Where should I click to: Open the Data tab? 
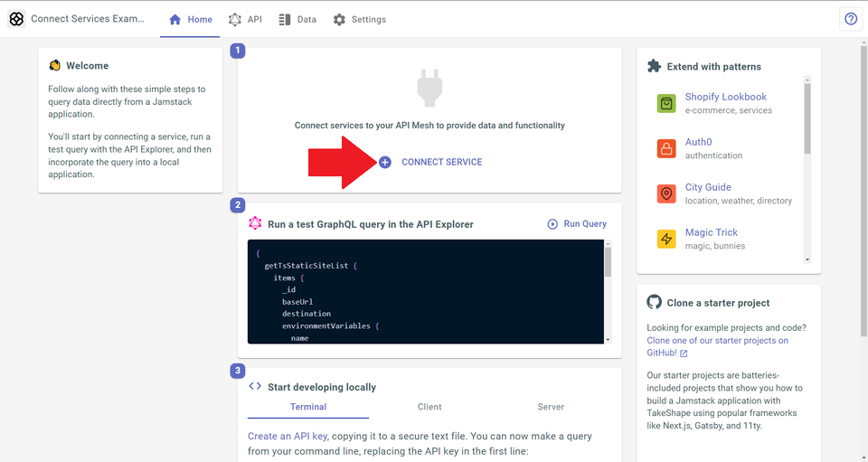click(x=297, y=19)
